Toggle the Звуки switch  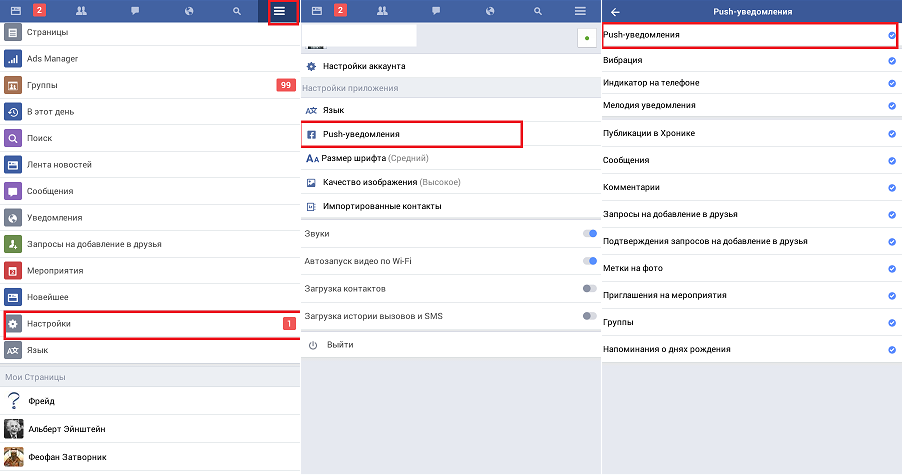click(x=589, y=234)
